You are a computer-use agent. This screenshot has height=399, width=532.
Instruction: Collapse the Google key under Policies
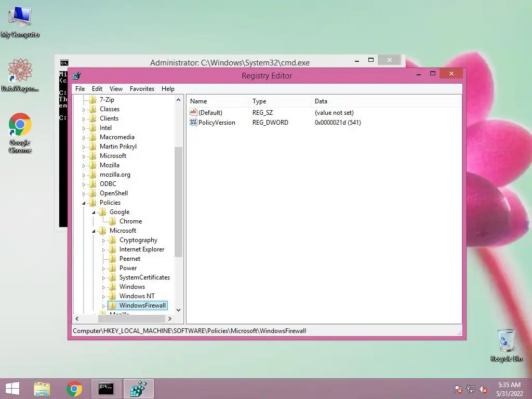click(94, 212)
